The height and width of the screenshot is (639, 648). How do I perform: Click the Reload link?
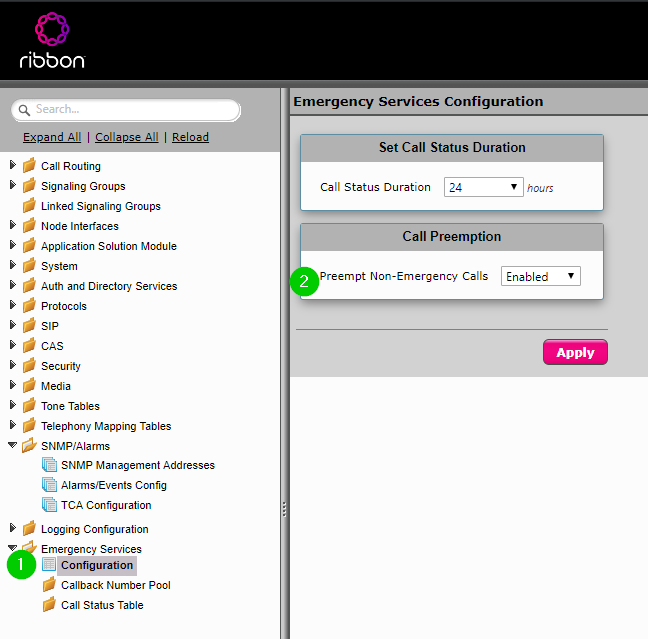click(190, 137)
